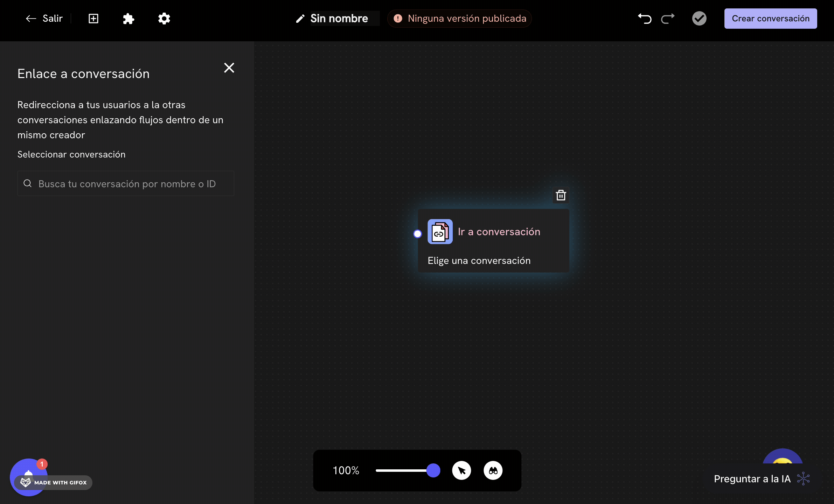Viewport: 834px width, 504px height.
Task: Close the Enlace a conversación panel
Action: 229,68
